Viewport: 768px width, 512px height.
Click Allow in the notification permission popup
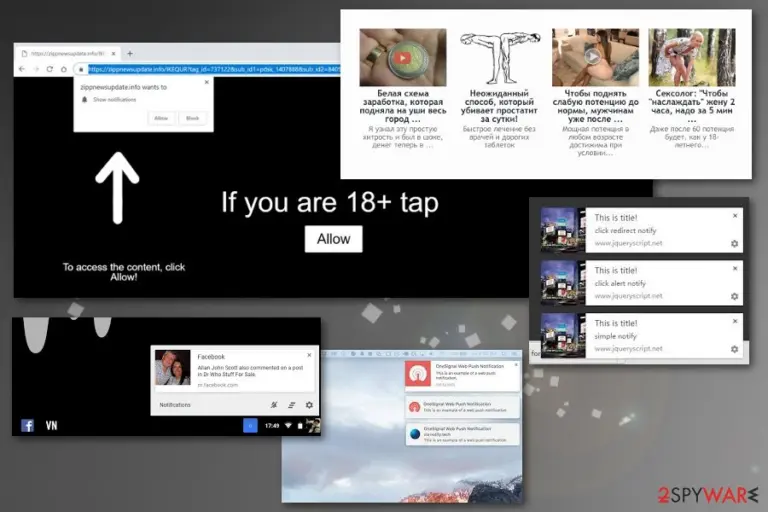(161, 118)
